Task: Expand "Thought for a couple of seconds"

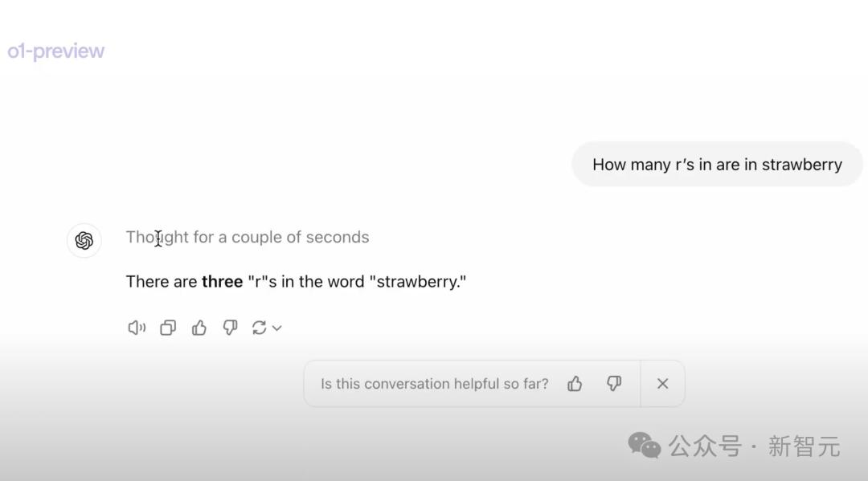Action: click(248, 237)
